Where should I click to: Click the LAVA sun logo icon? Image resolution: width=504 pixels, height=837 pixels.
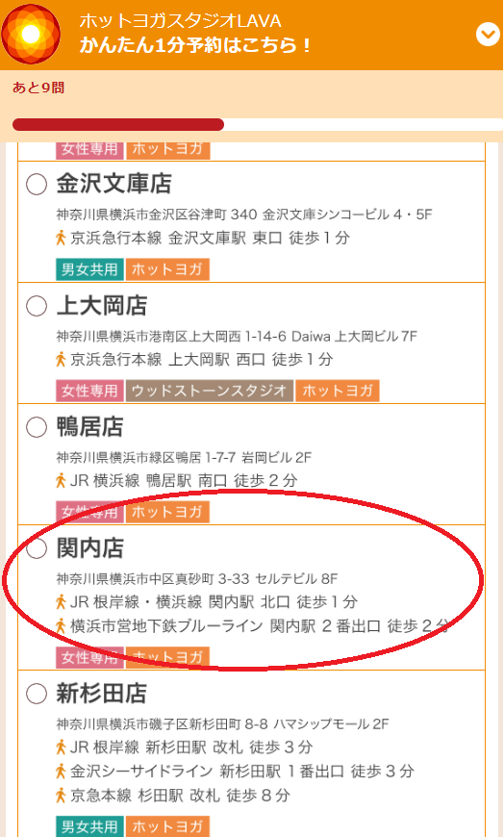pyautogui.click(x=31, y=35)
